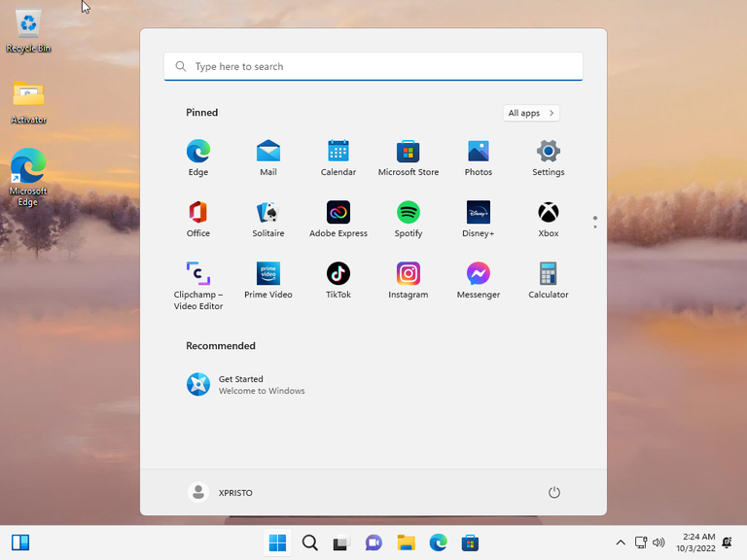Show hidden tray icons chevron
The width and height of the screenshot is (747, 560).
(x=621, y=542)
